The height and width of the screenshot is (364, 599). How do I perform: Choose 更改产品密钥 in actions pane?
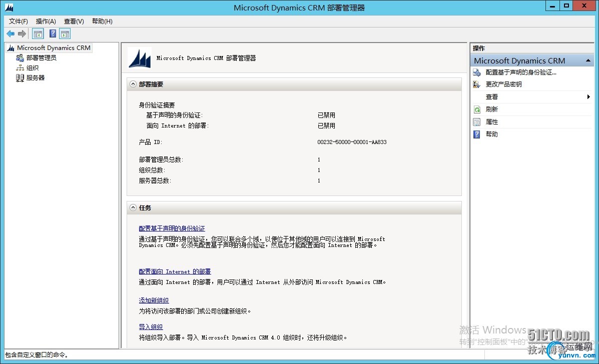(x=503, y=84)
